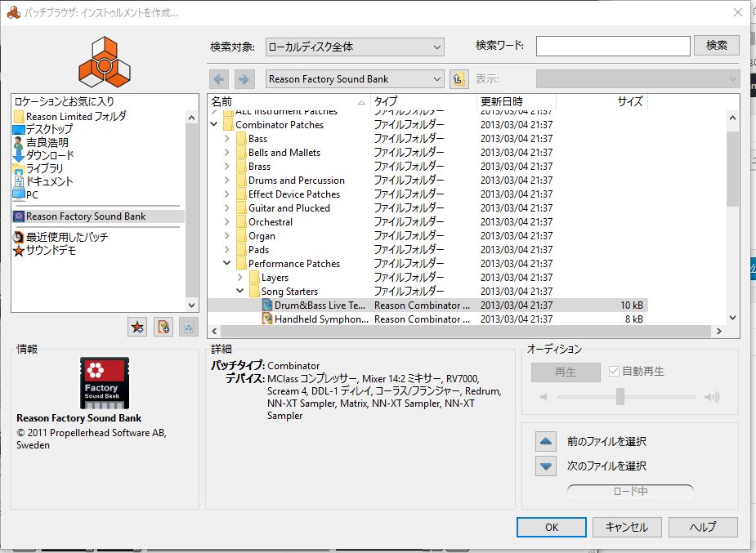Screen dimensions: 756x553
Task: Click the 次のファイルを選択 label
Action: tap(606, 466)
